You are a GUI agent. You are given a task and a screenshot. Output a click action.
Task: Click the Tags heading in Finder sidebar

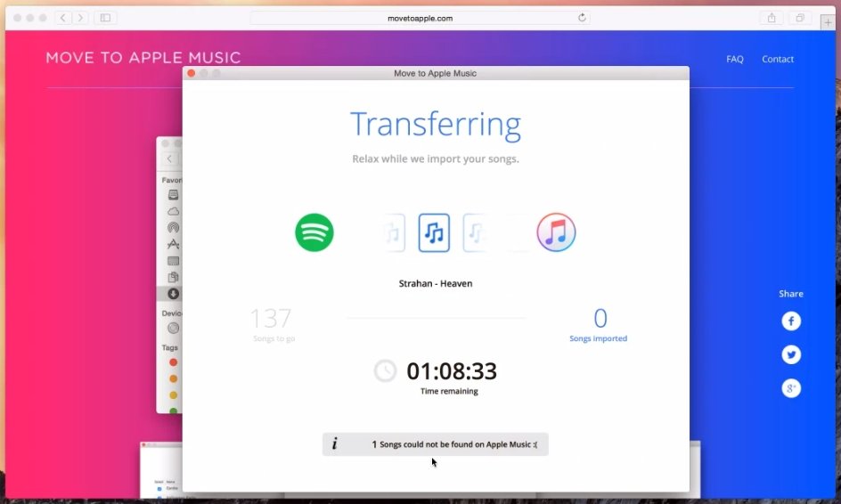tap(169, 347)
